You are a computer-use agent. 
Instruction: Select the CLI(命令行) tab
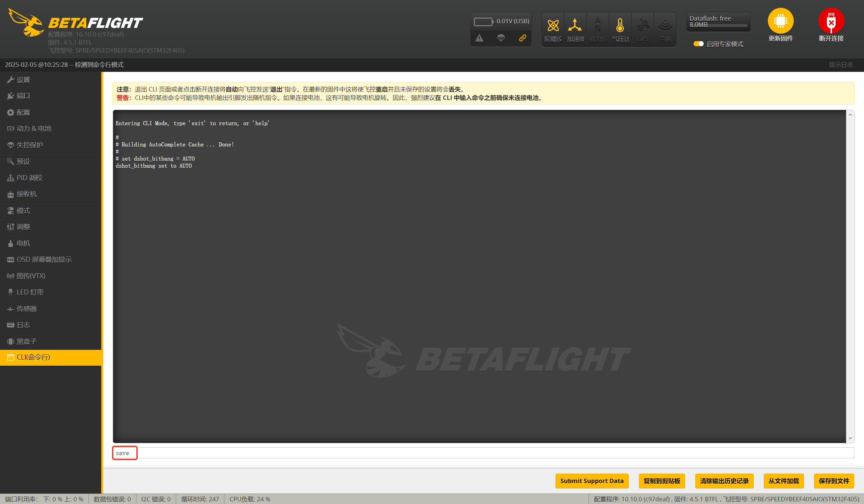(x=51, y=357)
